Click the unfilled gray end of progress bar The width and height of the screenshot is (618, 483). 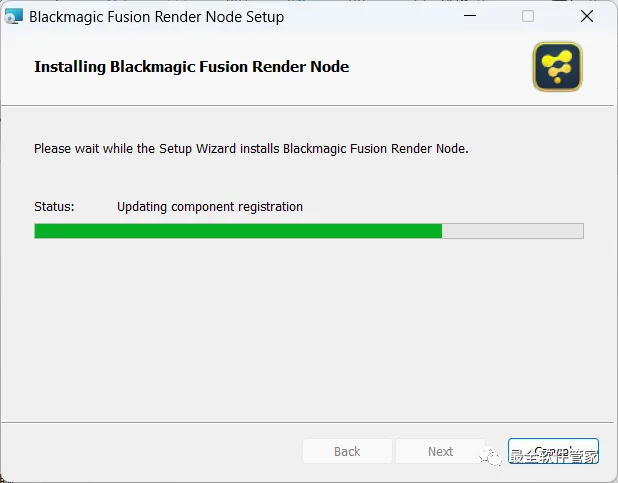[512, 231]
